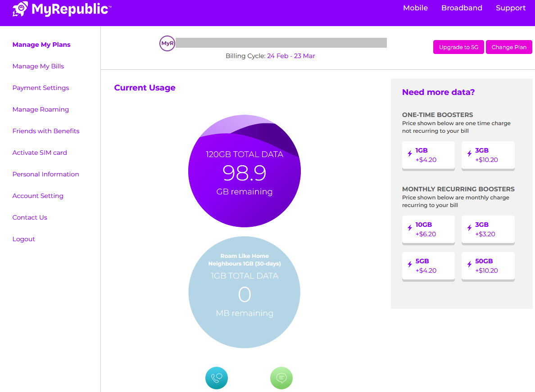535x392 pixels.
Task: Add the monthly 10GB booster for $6.20
Action: tap(428, 230)
